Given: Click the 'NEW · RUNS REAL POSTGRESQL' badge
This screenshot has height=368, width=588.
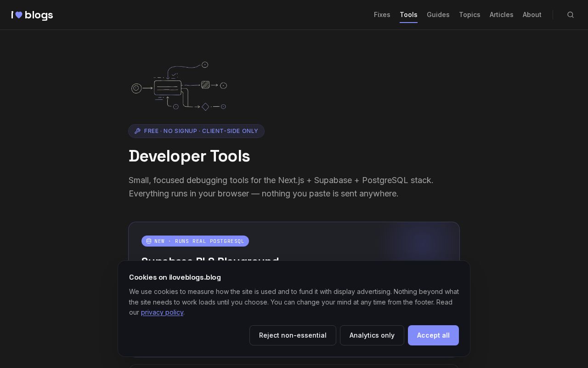Looking at the screenshot, I should click(195, 241).
